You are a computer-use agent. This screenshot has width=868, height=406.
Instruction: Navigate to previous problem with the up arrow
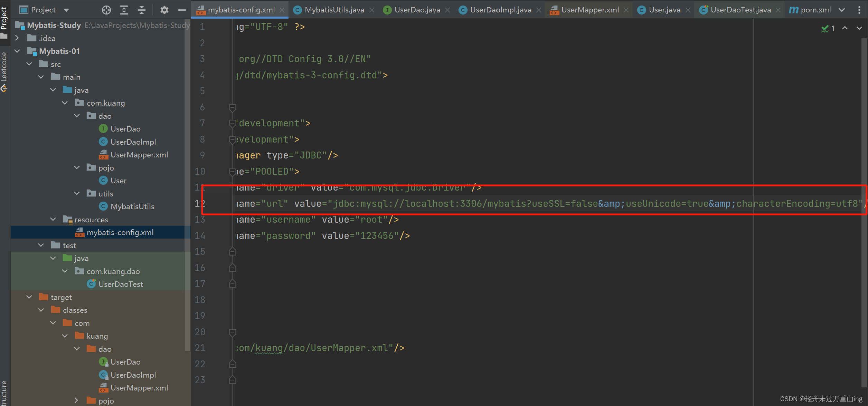click(x=845, y=28)
